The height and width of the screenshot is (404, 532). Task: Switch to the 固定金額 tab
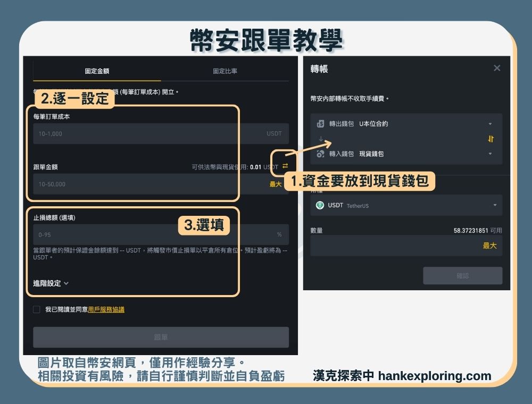pyautogui.click(x=97, y=71)
